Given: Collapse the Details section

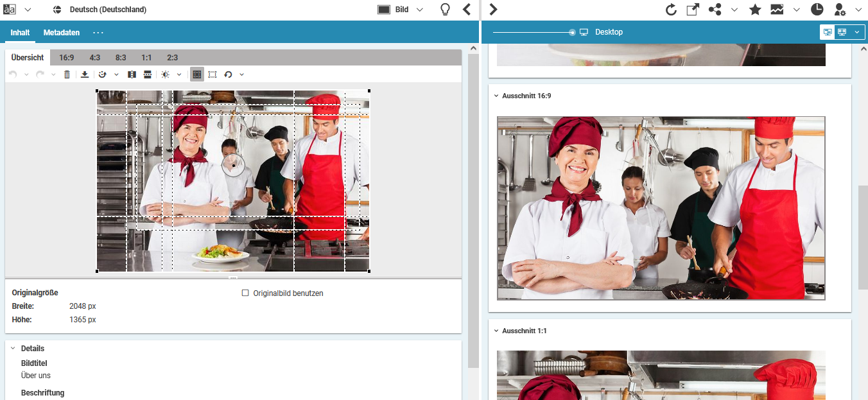Looking at the screenshot, I should pos(13,349).
